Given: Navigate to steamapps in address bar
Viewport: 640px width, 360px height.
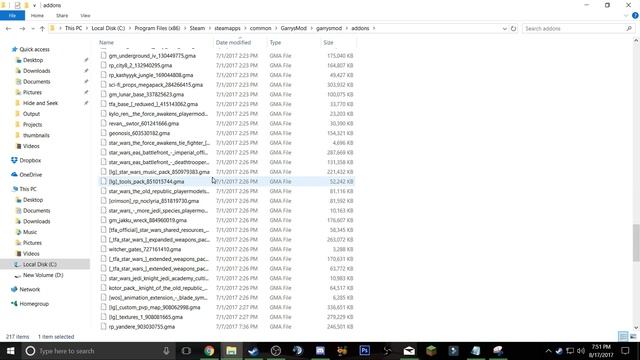Looking at the screenshot, I should pyautogui.click(x=227, y=28).
